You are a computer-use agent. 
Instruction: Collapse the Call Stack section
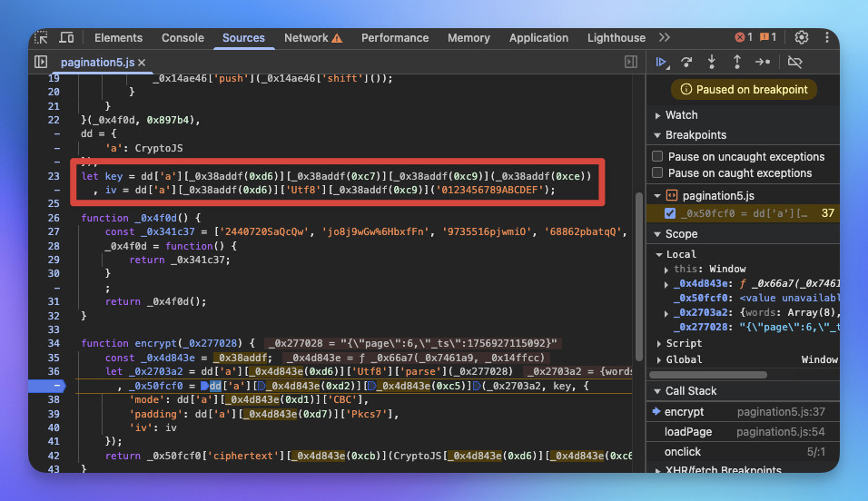(657, 391)
